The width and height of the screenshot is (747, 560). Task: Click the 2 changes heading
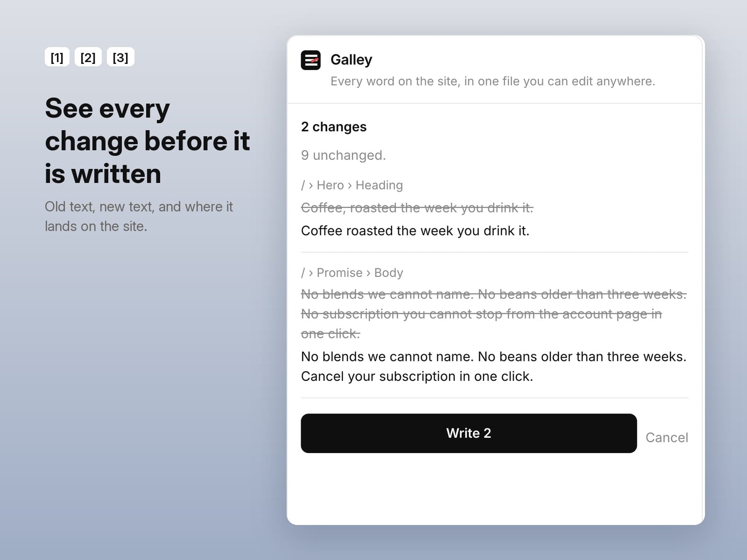coord(334,127)
